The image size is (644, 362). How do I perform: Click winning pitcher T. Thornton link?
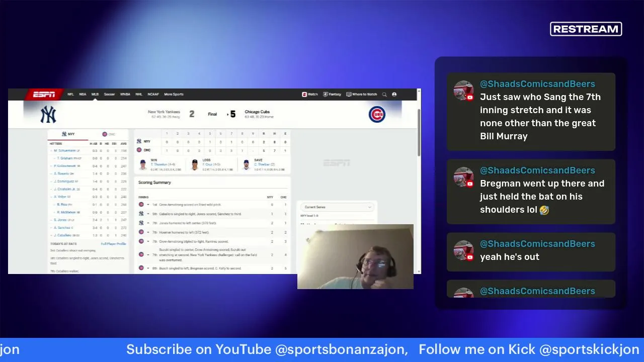click(x=158, y=164)
